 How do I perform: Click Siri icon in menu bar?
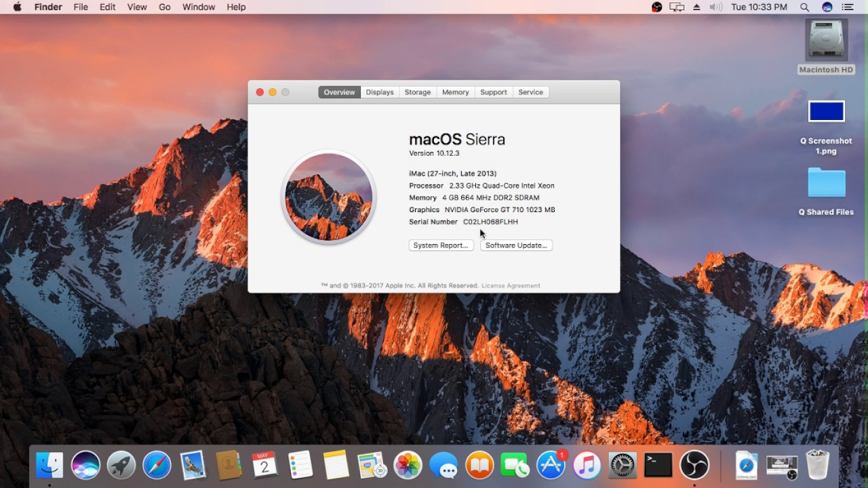point(827,7)
